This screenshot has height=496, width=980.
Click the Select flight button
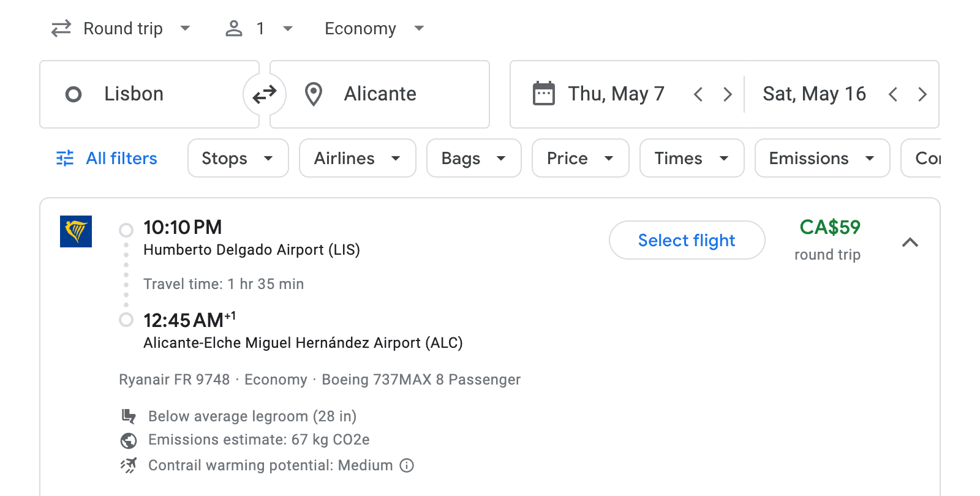pos(687,240)
